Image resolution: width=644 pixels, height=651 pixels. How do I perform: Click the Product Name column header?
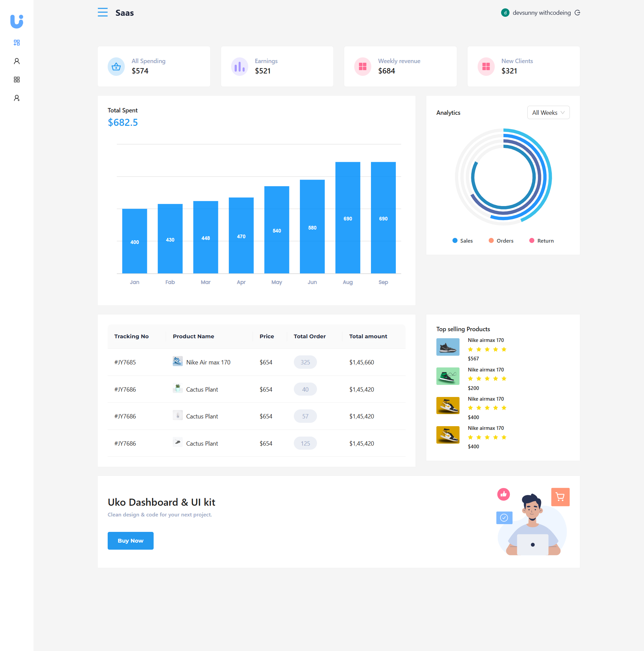tap(193, 336)
